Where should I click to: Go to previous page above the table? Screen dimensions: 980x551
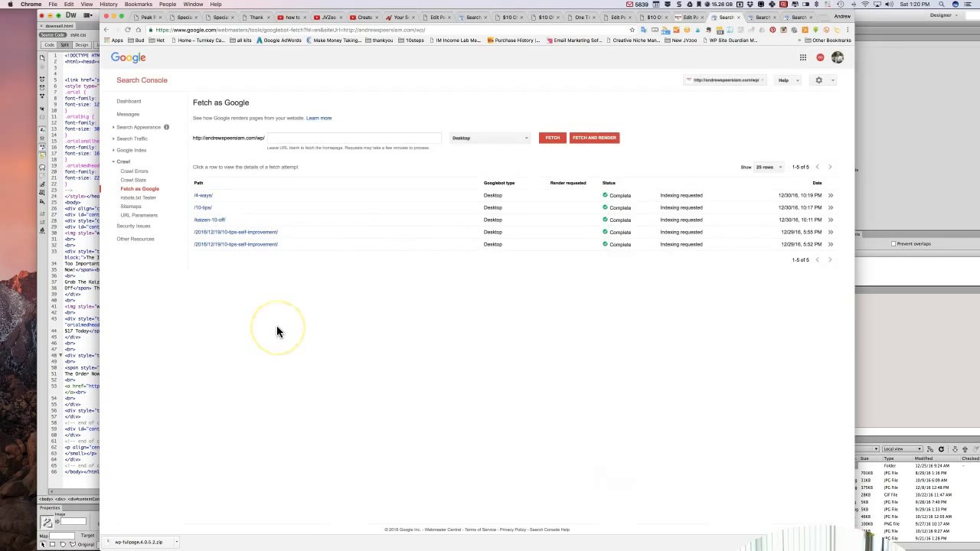817,167
